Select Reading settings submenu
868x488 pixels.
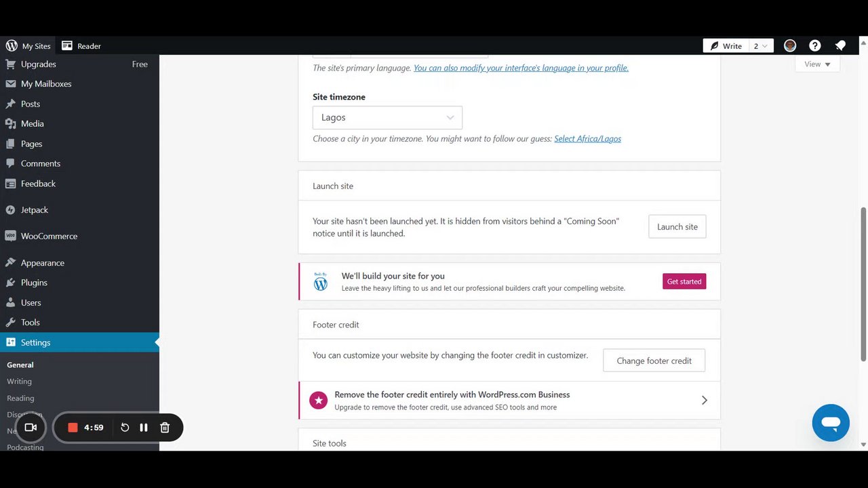click(x=20, y=399)
